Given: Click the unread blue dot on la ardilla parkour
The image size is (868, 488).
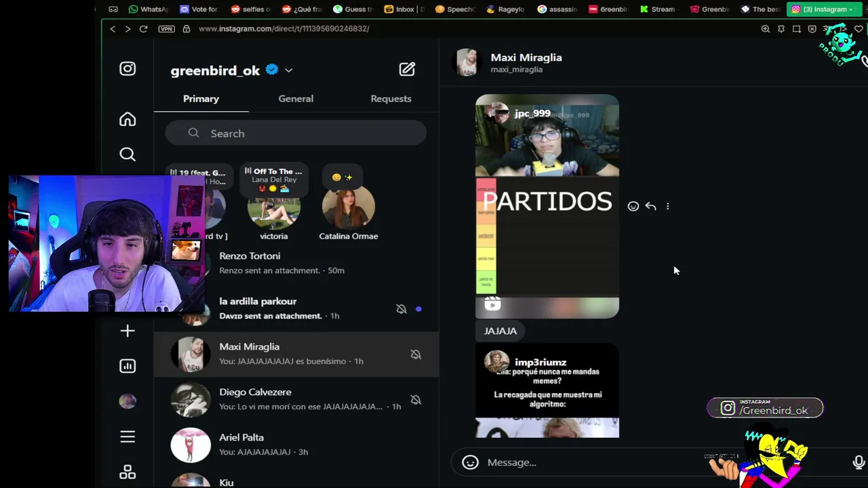Looking at the screenshot, I should click(x=418, y=309).
